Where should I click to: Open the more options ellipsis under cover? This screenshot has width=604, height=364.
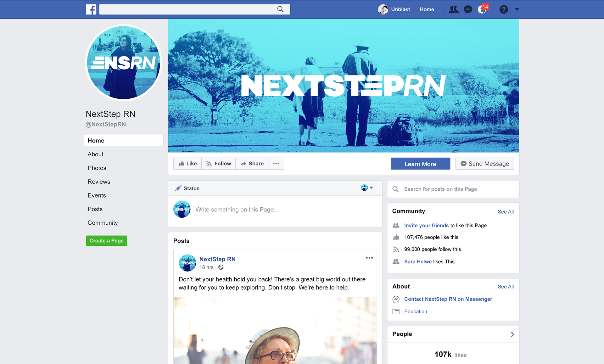pos(276,164)
